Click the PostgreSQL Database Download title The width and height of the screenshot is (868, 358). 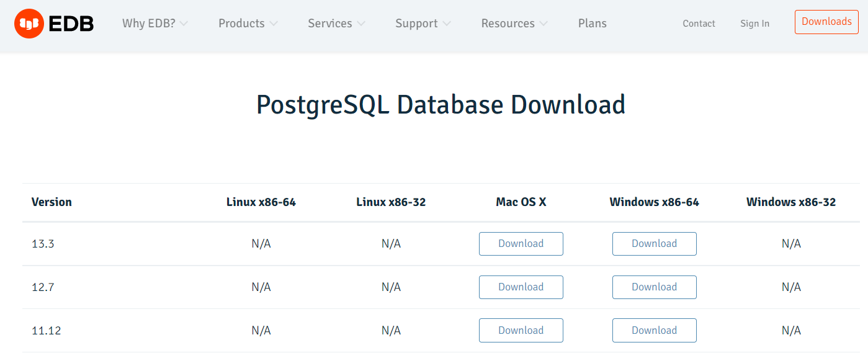coord(441,104)
